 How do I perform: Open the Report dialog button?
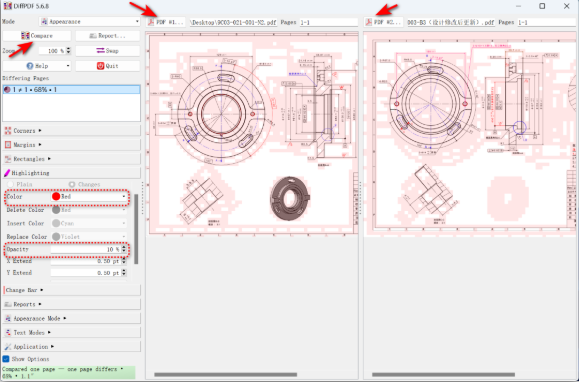(x=107, y=36)
